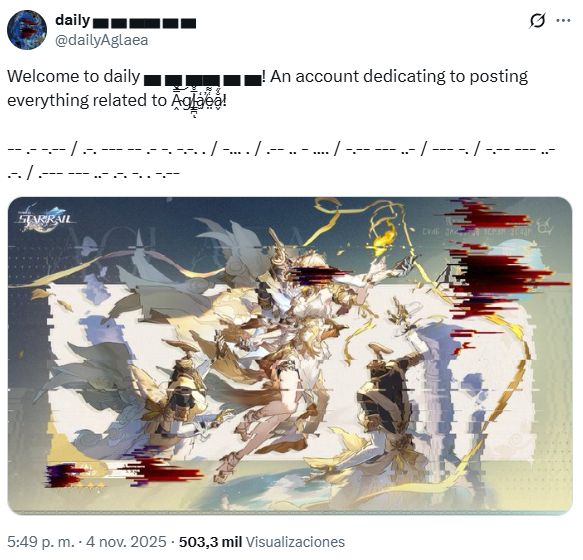The image size is (583, 560).
Task: Click the glitched 'Aglaea' word in tweet
Action: pos(197,100)
